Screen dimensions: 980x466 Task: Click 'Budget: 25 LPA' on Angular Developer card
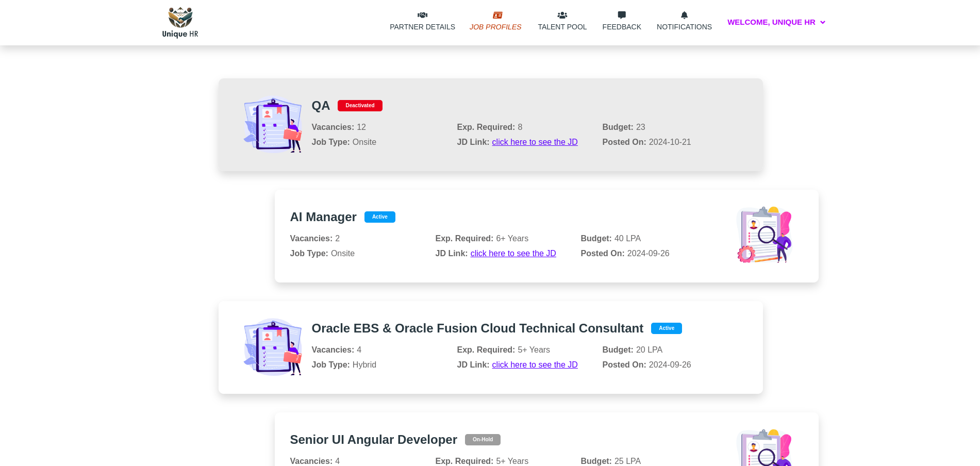coord(610,461)
